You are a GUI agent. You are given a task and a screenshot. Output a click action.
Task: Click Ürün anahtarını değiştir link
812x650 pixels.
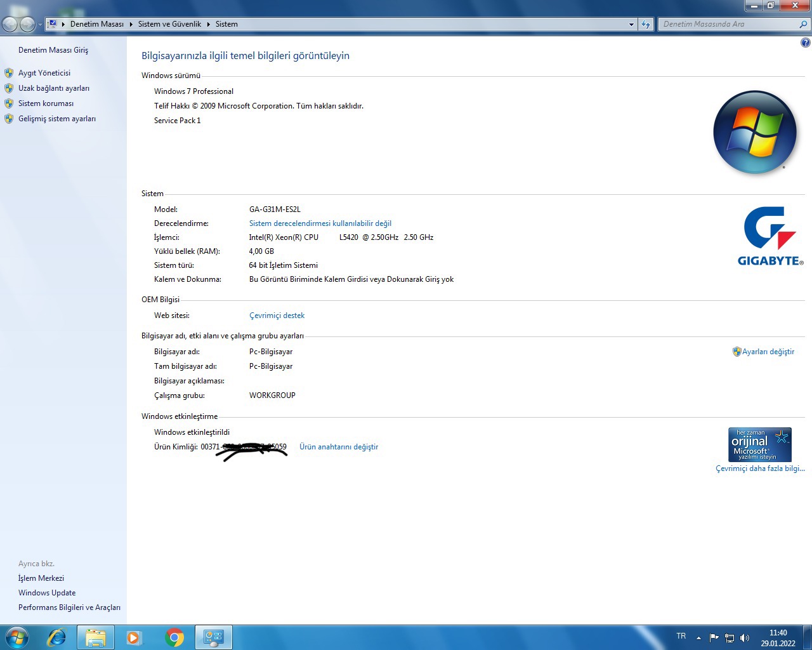339,447
